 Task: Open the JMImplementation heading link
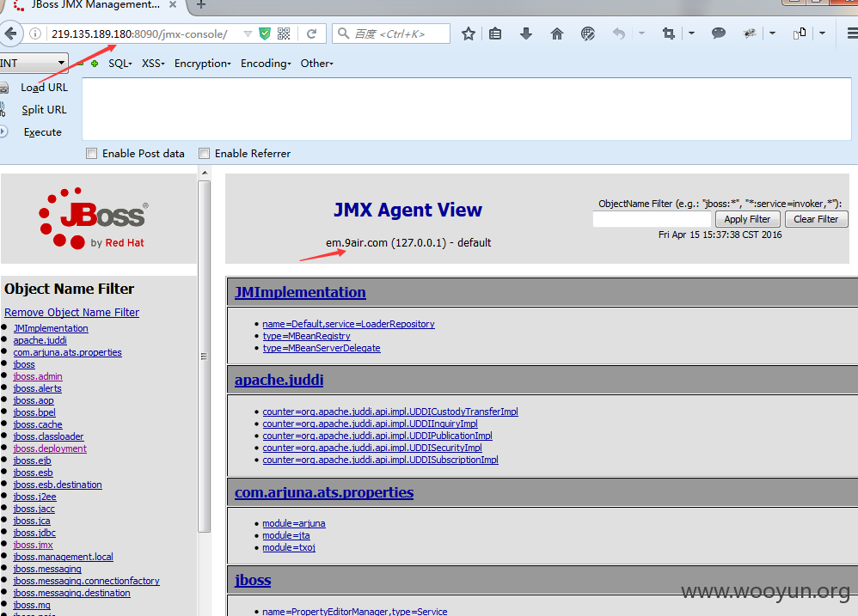300,292
